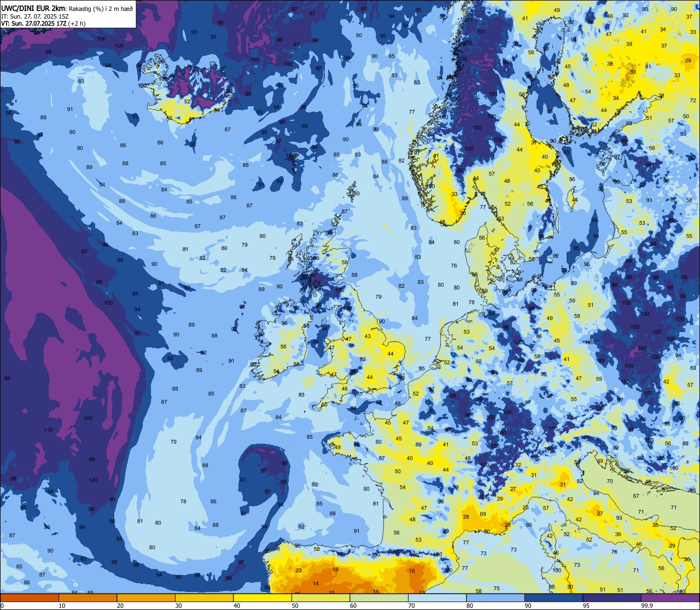The image size is (700, 610).
Task: Select the pale yellow 50–60% legend swatch
Action: [x=320, y=598]
